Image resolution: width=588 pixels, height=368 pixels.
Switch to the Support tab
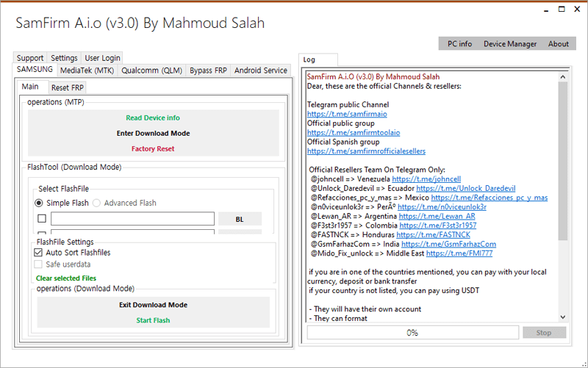click(30, 58)
